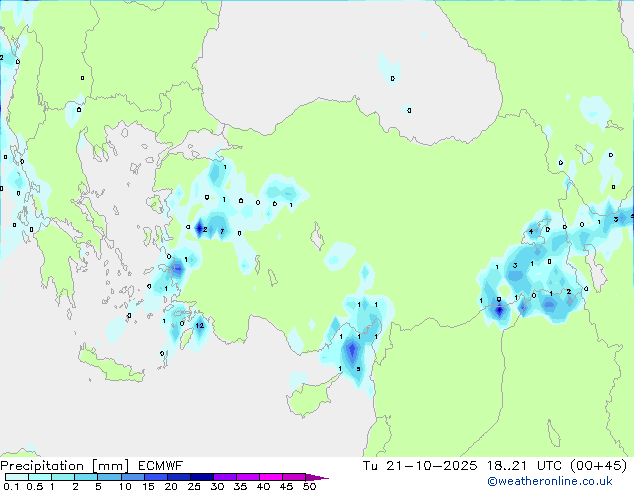
Task: Select the 40–45 mm magenta legend swatch
Action: (x=271, y=477)
